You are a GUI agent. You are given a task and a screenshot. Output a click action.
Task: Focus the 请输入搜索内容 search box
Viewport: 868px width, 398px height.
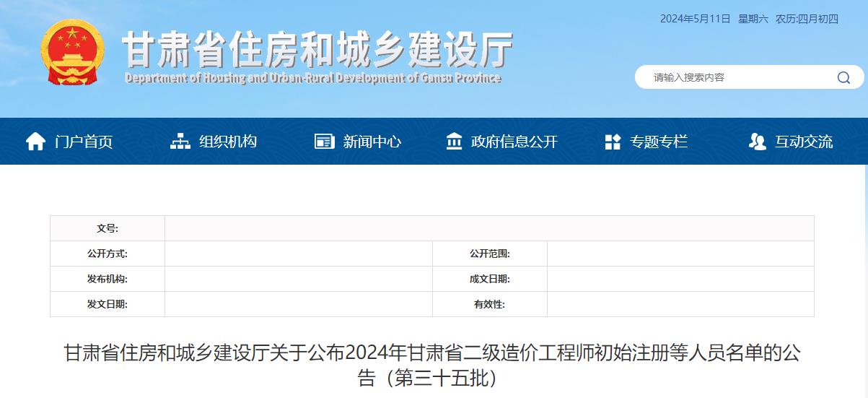[x=736, y=77]
